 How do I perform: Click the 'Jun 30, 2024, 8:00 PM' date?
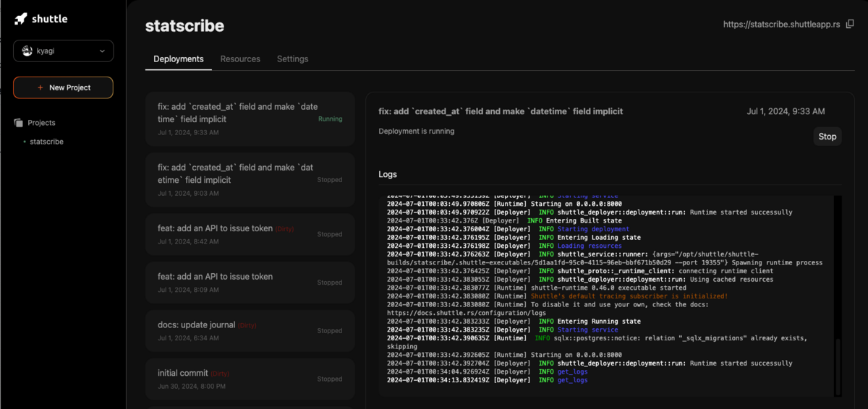(192, 387)
